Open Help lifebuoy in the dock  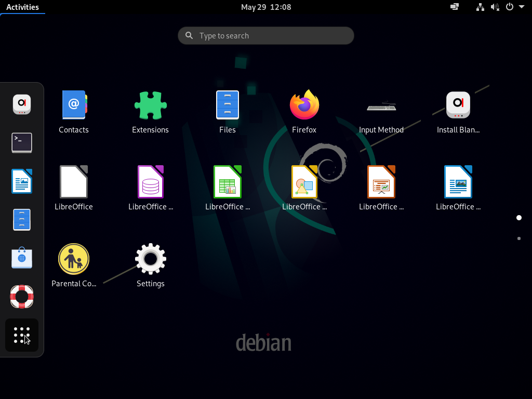pyautogui.click(x=22, y=297)
